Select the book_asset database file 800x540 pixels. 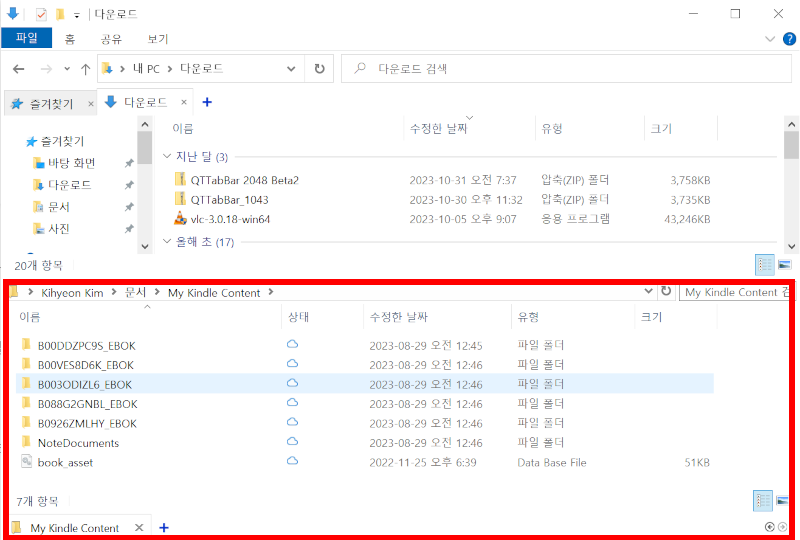coord(65,462)
